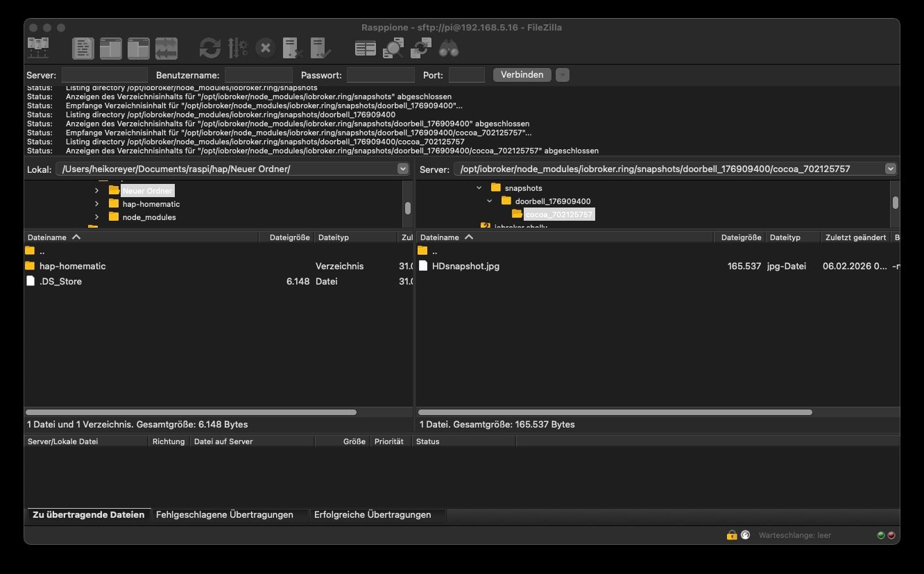Search for files with the binoculars icon
The image size is (924, 574).
(x=449, y=48)
